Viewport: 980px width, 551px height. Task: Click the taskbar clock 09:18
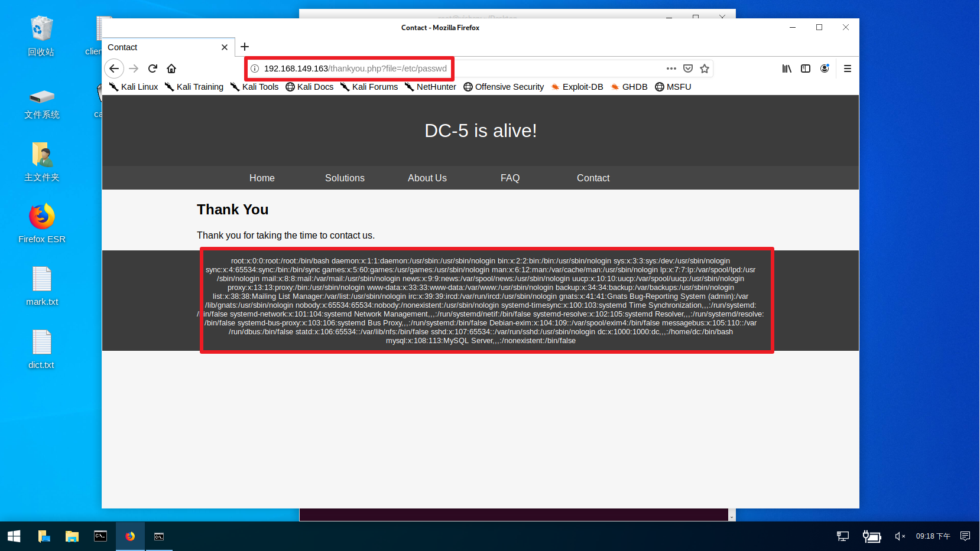coord(933,536)
